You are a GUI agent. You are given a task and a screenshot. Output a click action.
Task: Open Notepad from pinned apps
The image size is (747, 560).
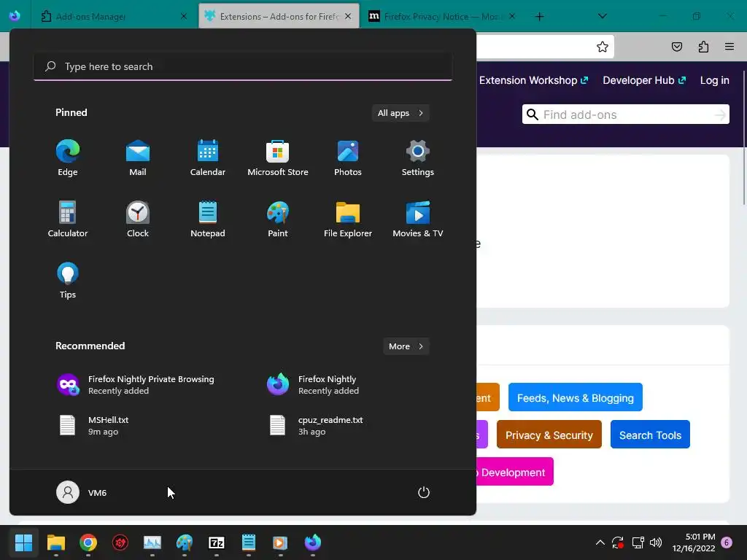[x=208, y=219]
